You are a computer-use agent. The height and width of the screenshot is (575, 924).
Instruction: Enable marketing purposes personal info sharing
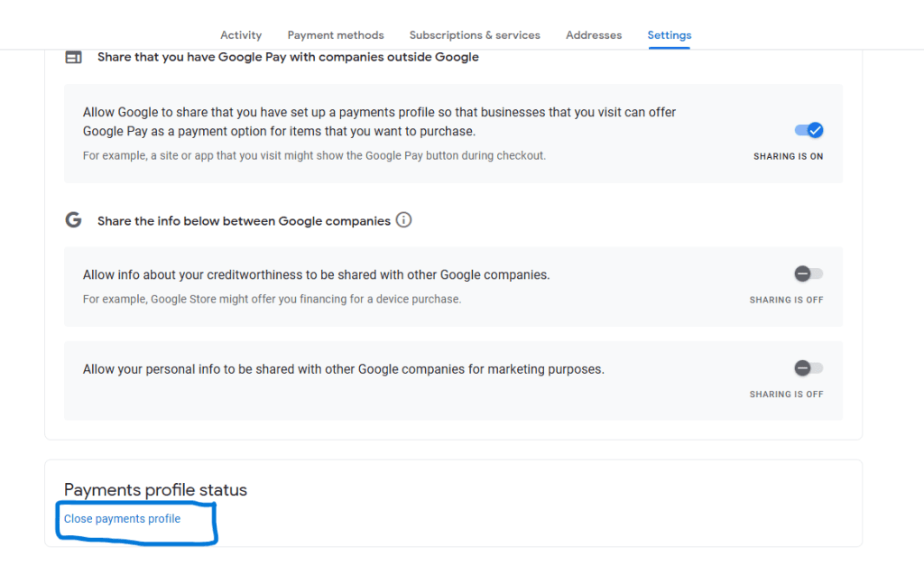[808, 367]
